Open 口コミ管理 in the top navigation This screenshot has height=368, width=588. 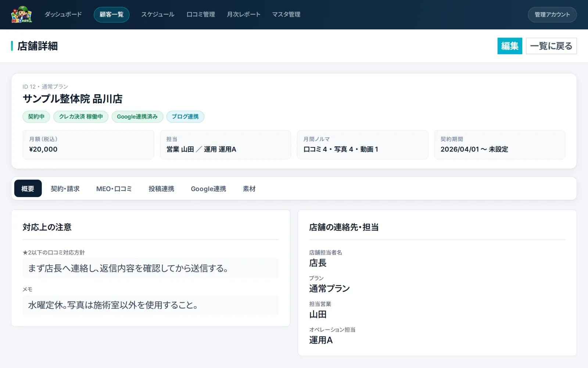(x=201, y=14)
